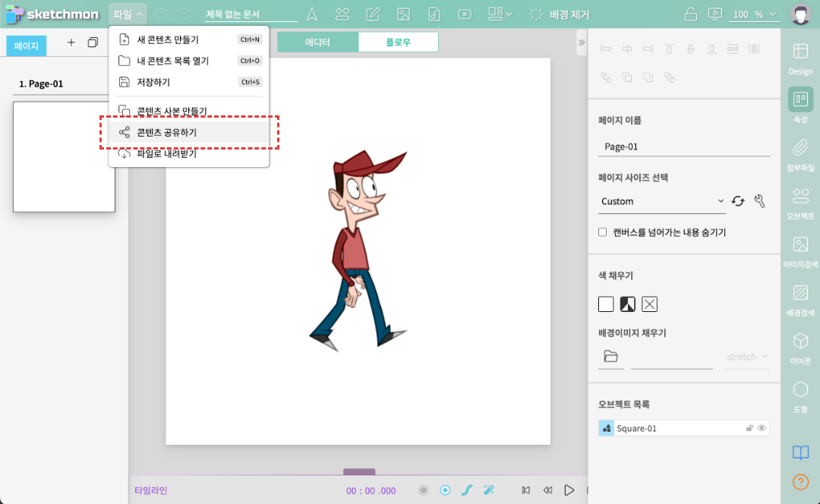Open the character/object insert tool in top toolbar

(x=342, y=14)
